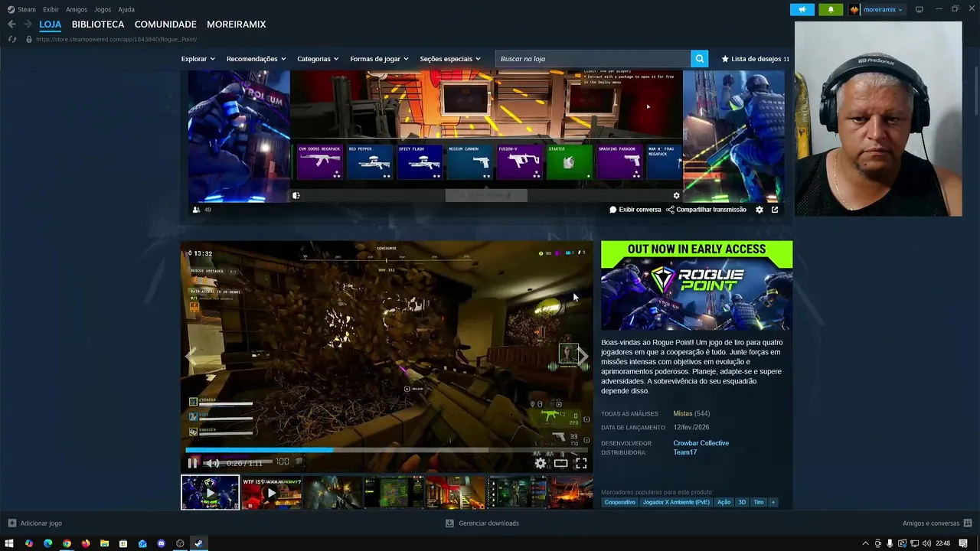Click the Big Picture mode monitor icon
980x551 pixels.
pos(920,10)
